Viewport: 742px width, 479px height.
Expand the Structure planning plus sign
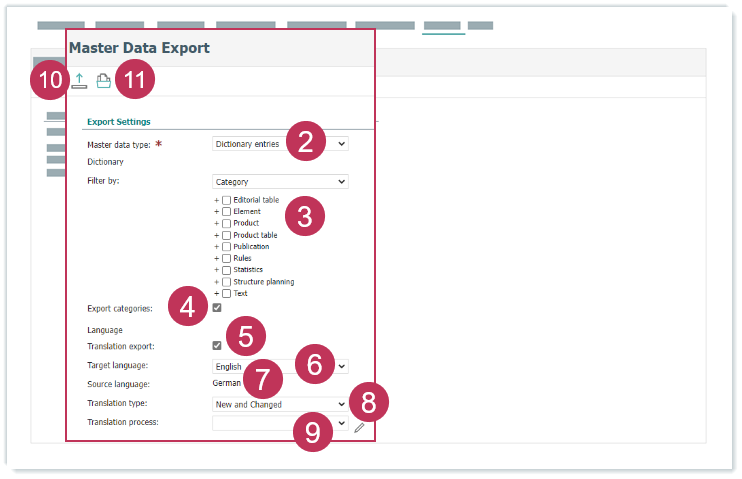pyautogui.click(x=216, y=282)
